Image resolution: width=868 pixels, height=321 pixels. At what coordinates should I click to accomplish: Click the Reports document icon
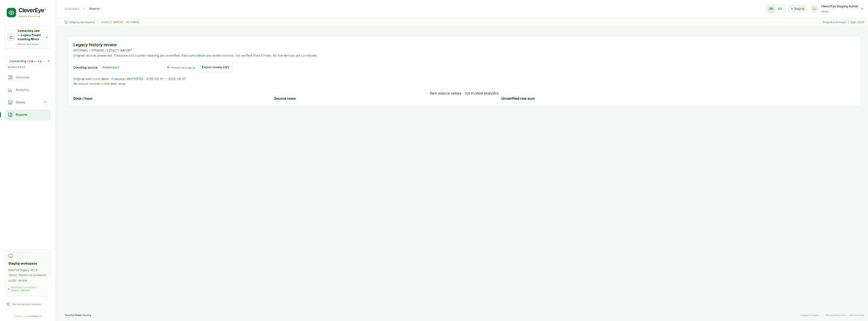(10, 115)
